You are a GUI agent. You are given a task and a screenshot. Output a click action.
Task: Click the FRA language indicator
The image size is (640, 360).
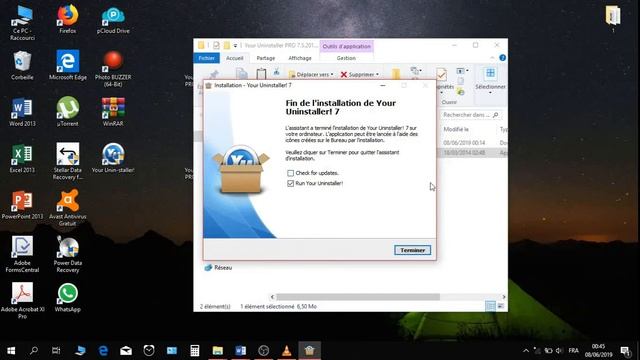click(x=573, y=351)
